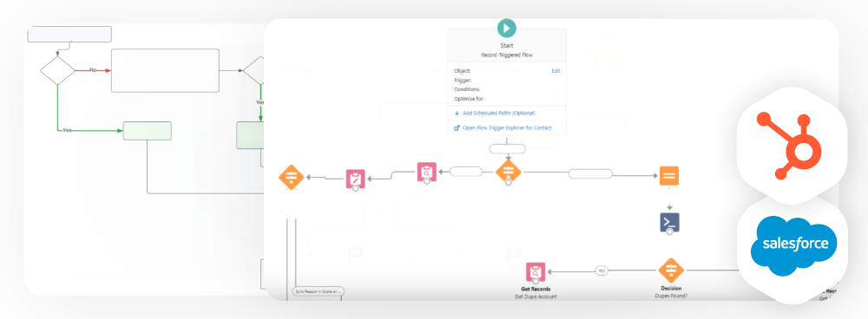Image resolution: width=868 pixels, height=319 pixels.
Task: Click the 'Object:' field label
Action: pos(463,71)
